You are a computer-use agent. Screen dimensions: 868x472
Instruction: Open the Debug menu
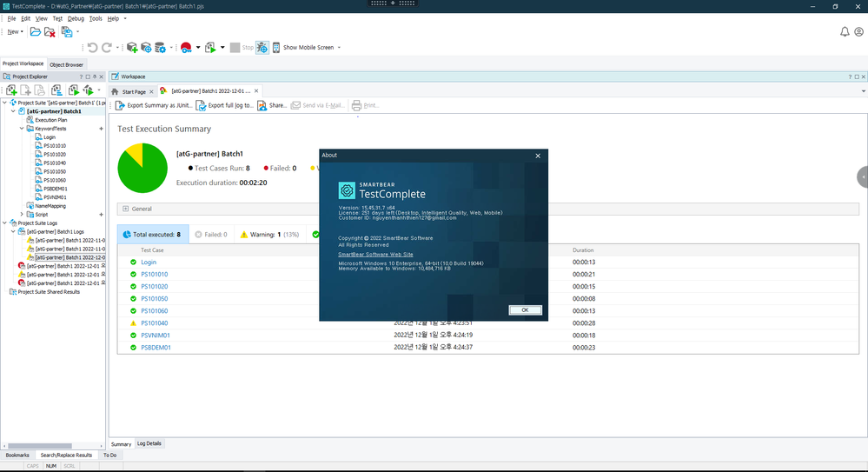[x=76, y=18]
